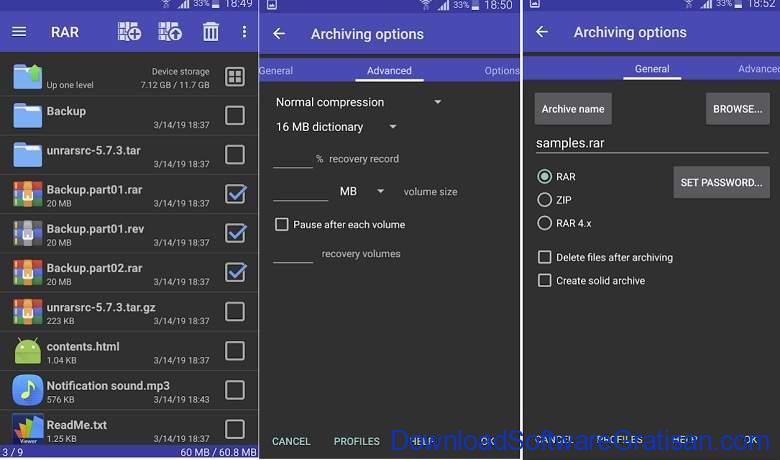Select the RAR 4.x format radio button
Viewport: 780px width, 460px height.
pyautogui.click(x=545, y=223)
